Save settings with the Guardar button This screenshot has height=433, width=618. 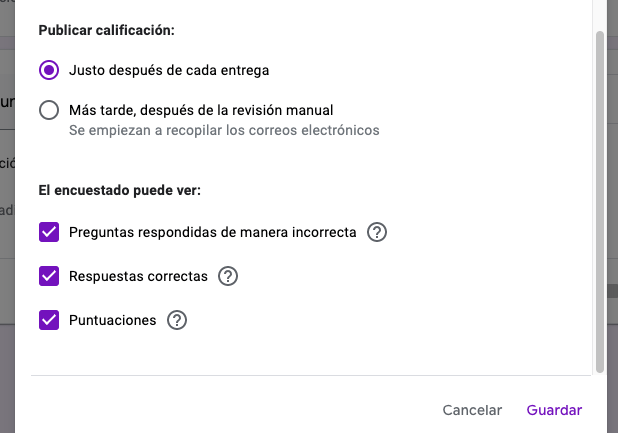[554, 410]
